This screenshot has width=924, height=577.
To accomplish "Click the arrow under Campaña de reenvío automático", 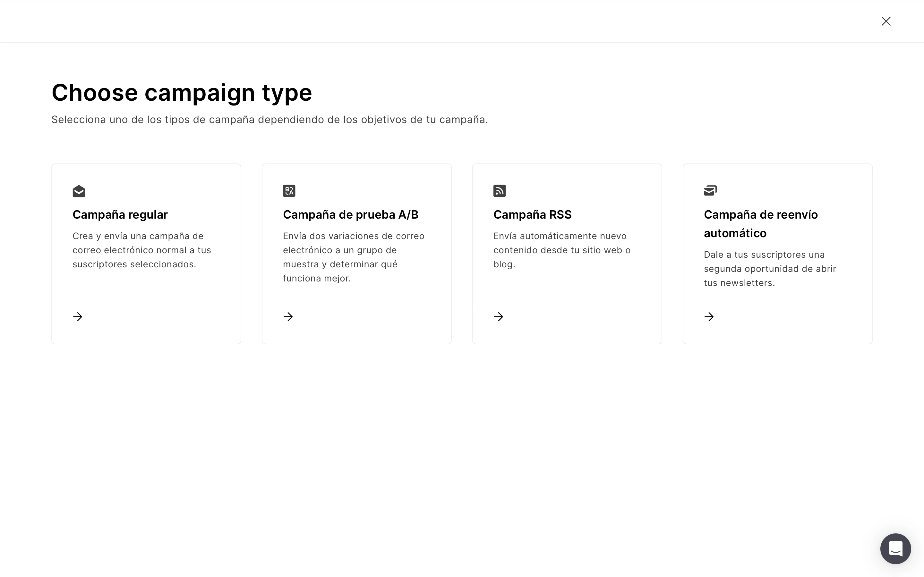I will coord(709,317).
